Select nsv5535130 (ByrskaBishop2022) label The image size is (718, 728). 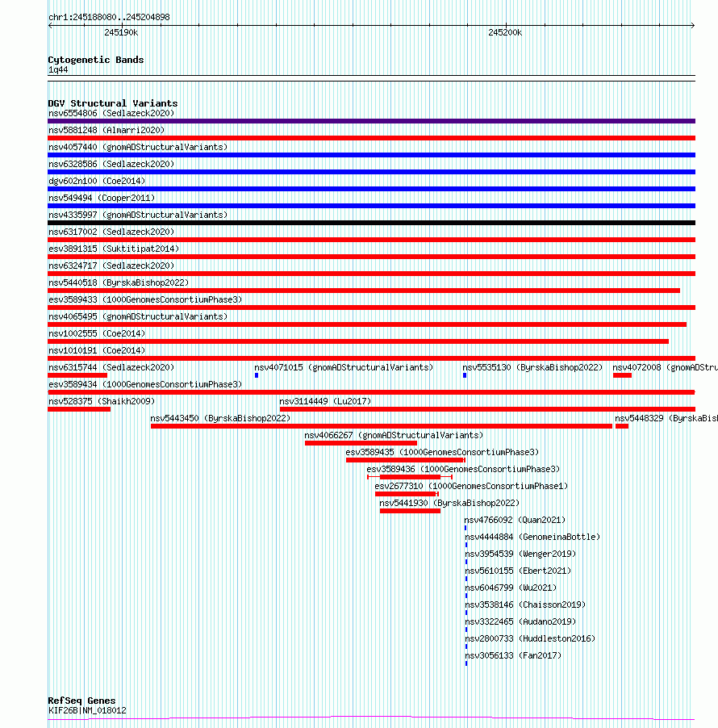point(532,367)
